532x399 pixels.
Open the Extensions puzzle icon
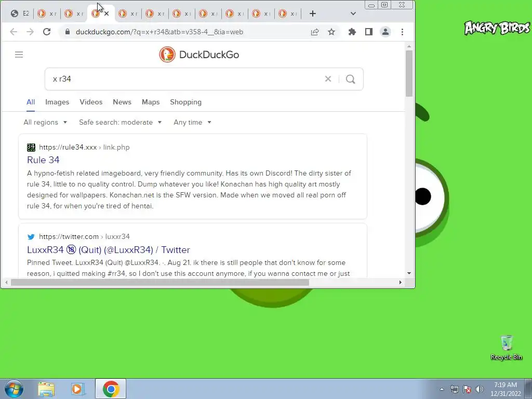[x=352, y=32]
